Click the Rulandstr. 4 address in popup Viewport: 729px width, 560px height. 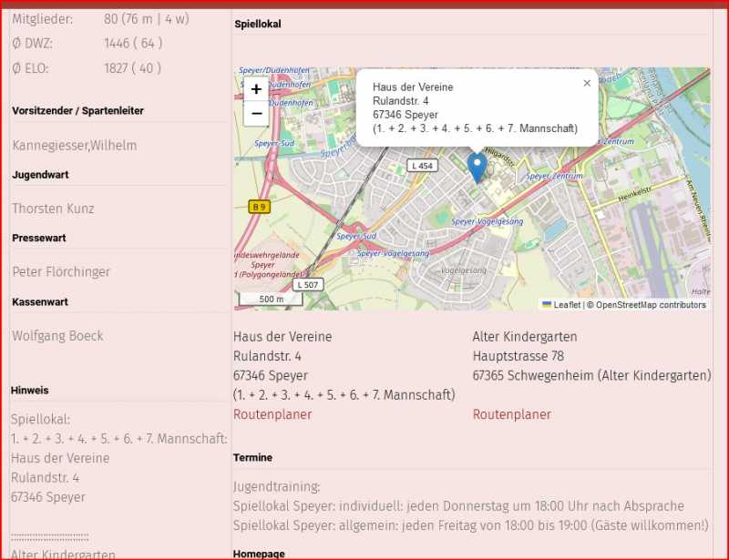(400, 101)
